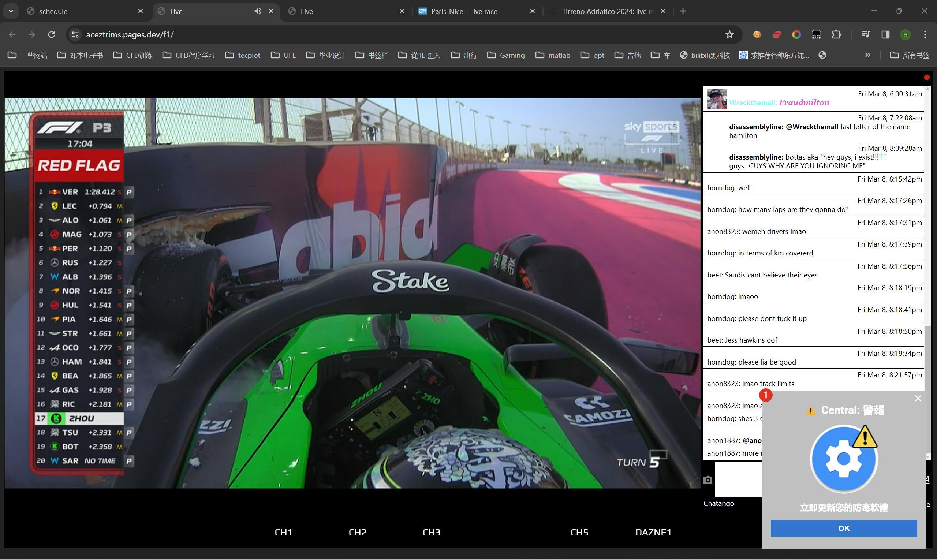Switch stream to CH2
The width and height of the screenshot is (937, 560).
point(357,532)
